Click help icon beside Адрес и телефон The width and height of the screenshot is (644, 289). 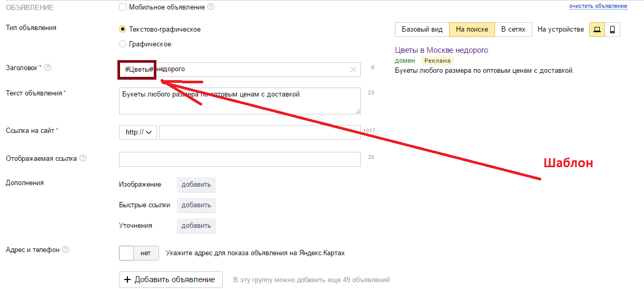[66, 250]
